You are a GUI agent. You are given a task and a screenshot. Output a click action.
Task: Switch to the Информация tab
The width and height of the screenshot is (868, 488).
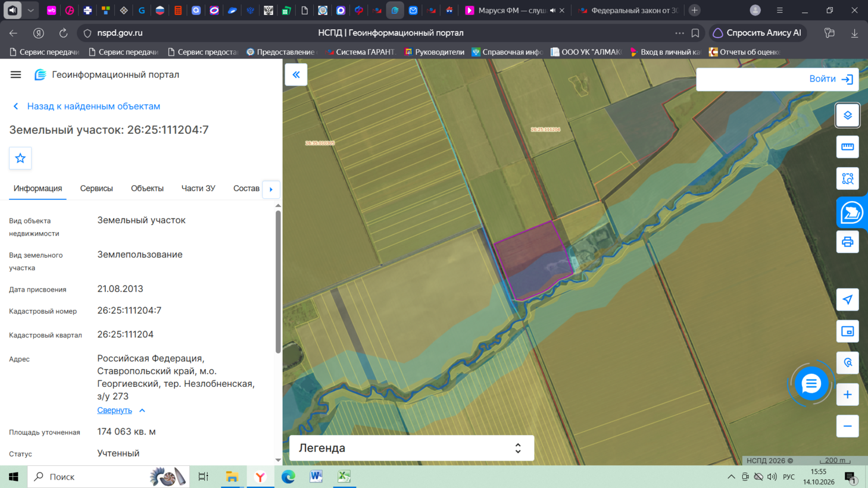pyautogui.click(x=38, y=189)
